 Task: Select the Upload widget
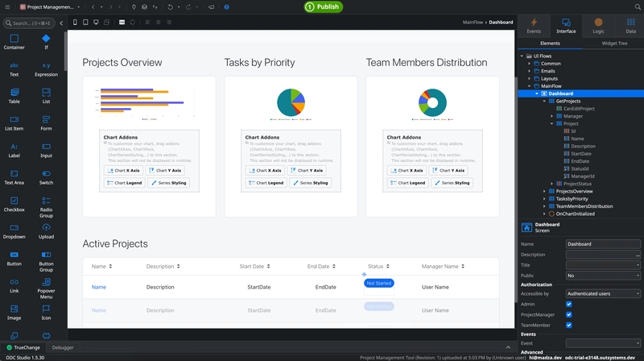pos(46,231)
